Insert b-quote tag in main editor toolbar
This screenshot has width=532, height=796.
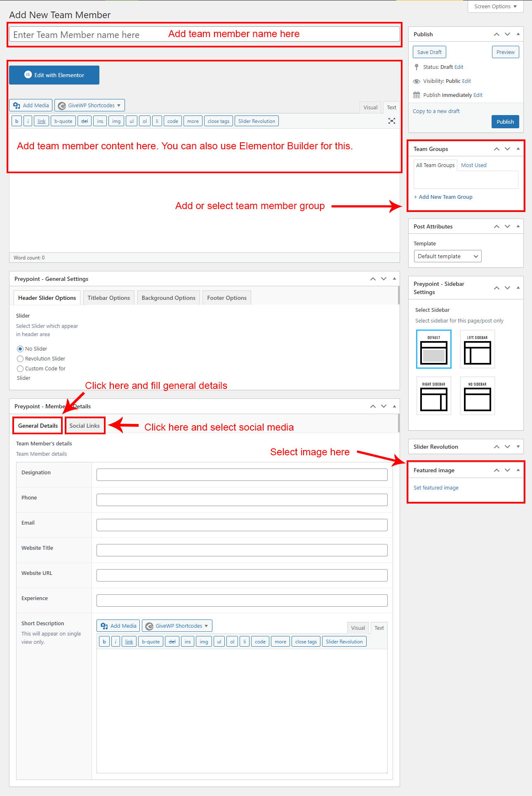63,121
